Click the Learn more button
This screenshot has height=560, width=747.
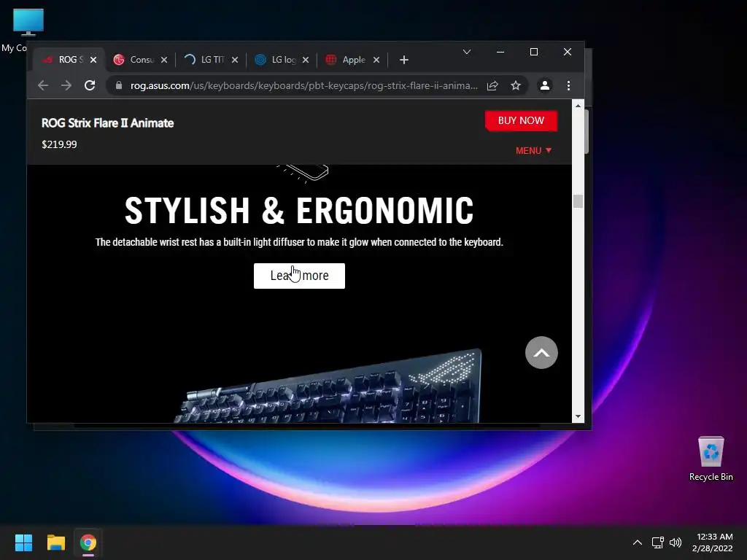click(x=299, y=276)
